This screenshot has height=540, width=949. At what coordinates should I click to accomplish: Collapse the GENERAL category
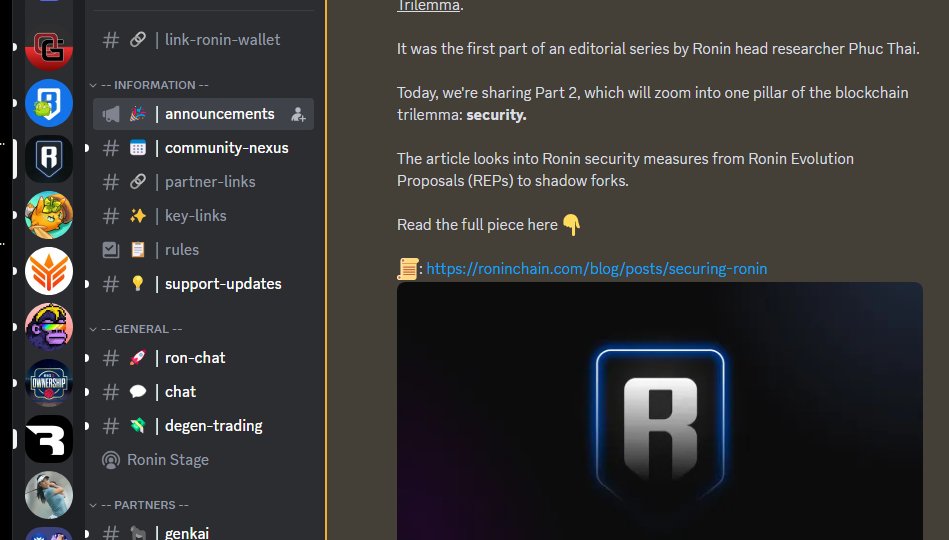click(136, 329)
